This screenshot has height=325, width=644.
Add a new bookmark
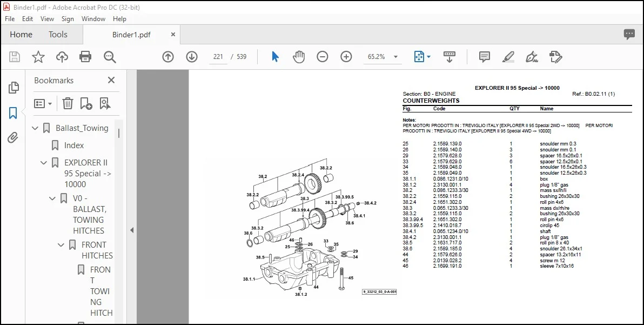(86, 103)
